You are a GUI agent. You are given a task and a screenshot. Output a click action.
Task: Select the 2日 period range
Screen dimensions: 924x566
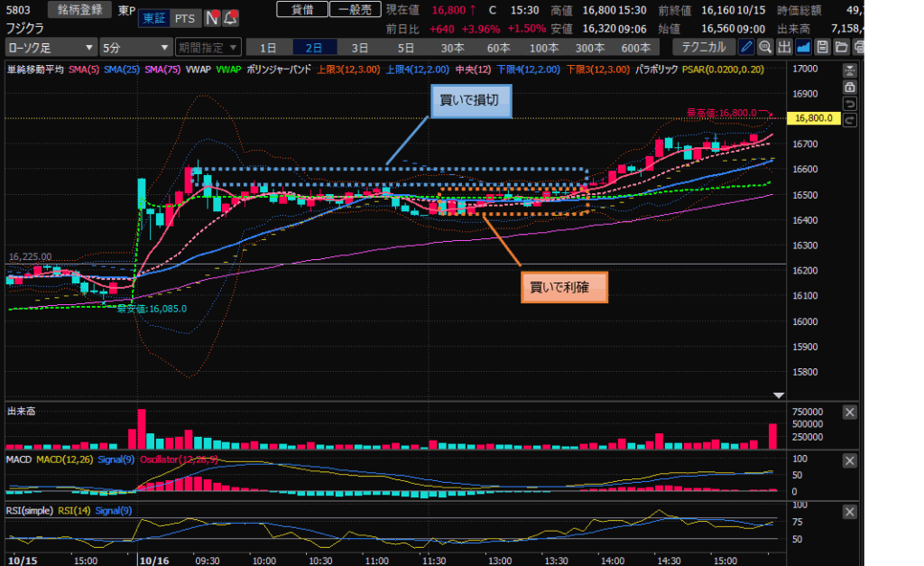tap(313, 47)
